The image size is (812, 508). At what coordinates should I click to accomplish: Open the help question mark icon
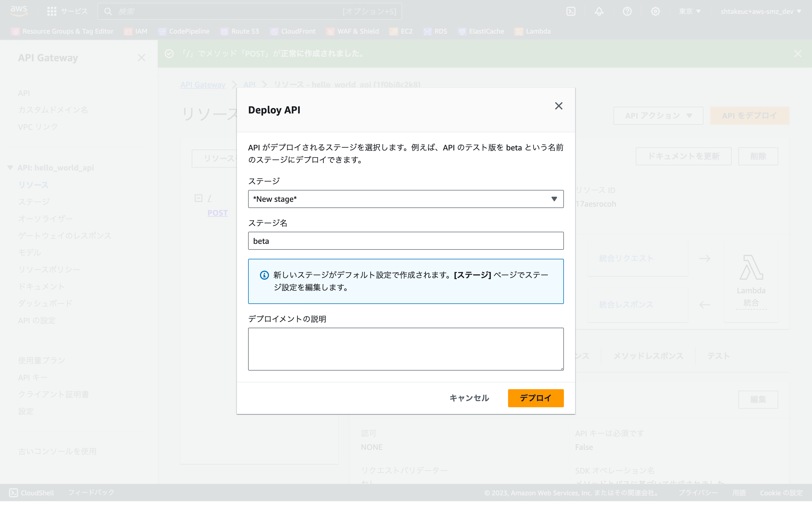tap(627, 11)
